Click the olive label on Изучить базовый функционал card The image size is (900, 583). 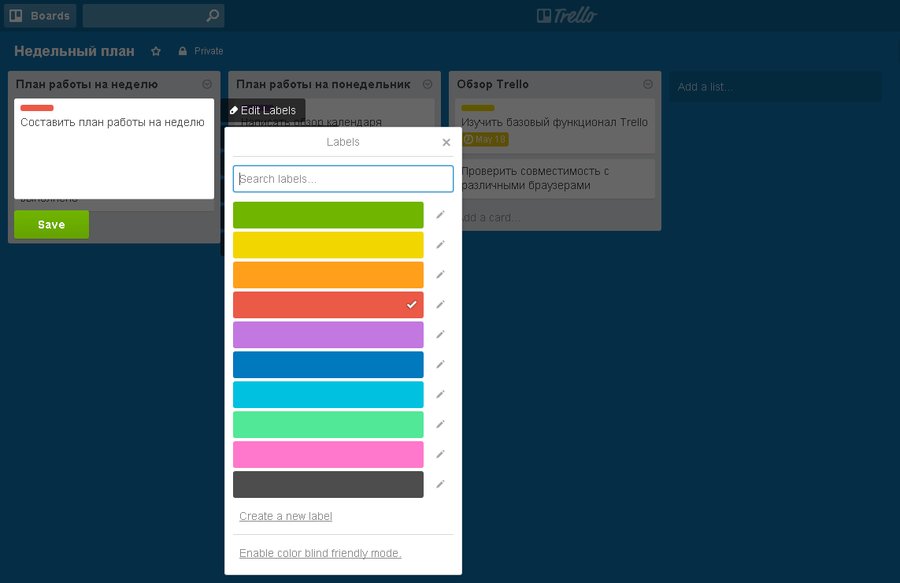pos(478,108)
